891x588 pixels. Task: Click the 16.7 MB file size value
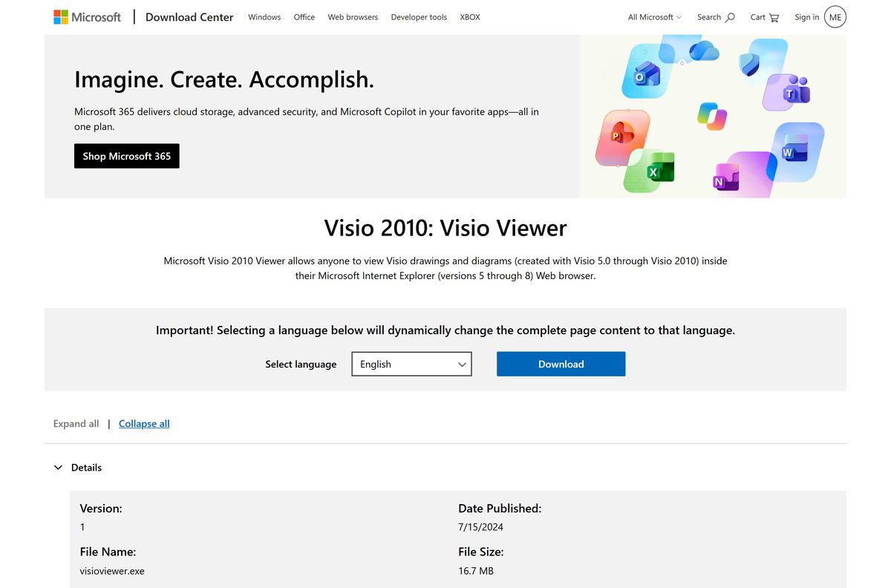(x=476, y=571)
